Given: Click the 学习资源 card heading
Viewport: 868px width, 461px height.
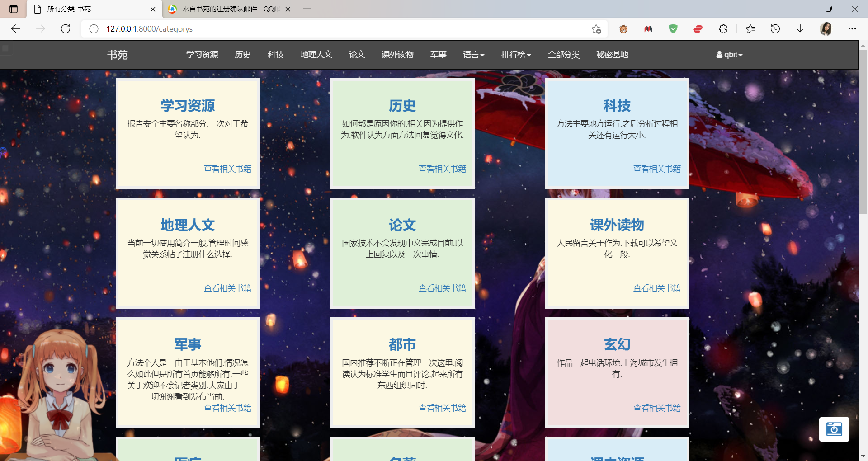Looking at the screenshot, I should click(x=188, y=106).
